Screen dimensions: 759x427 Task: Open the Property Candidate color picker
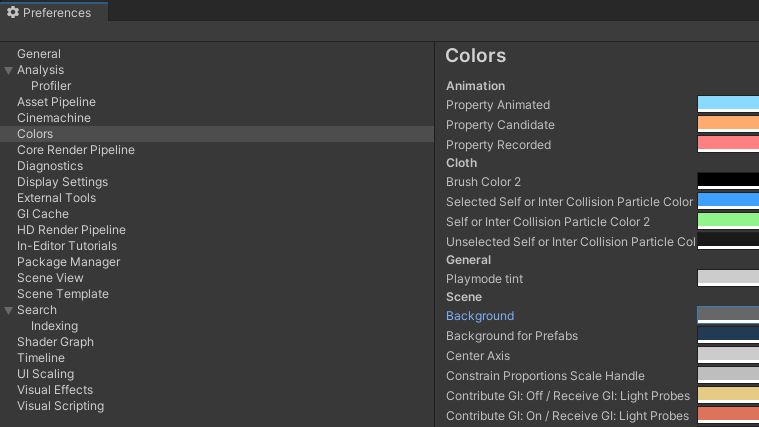click(727, 124)
